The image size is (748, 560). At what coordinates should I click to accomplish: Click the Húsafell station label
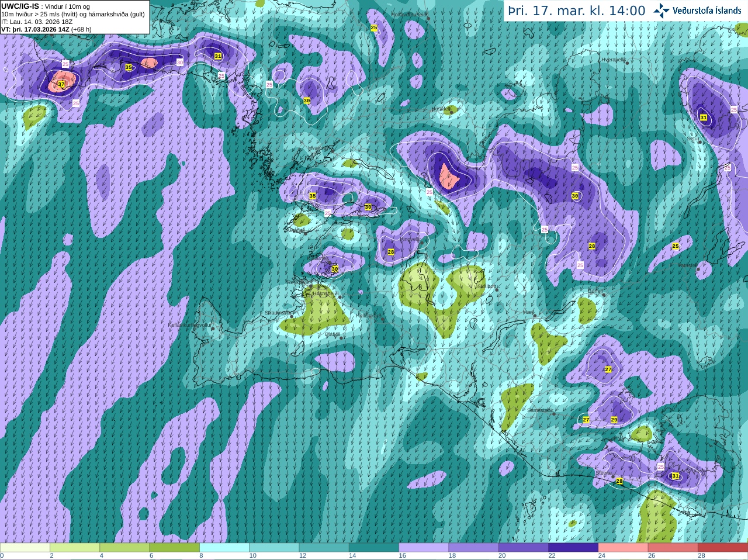point(441,109)
